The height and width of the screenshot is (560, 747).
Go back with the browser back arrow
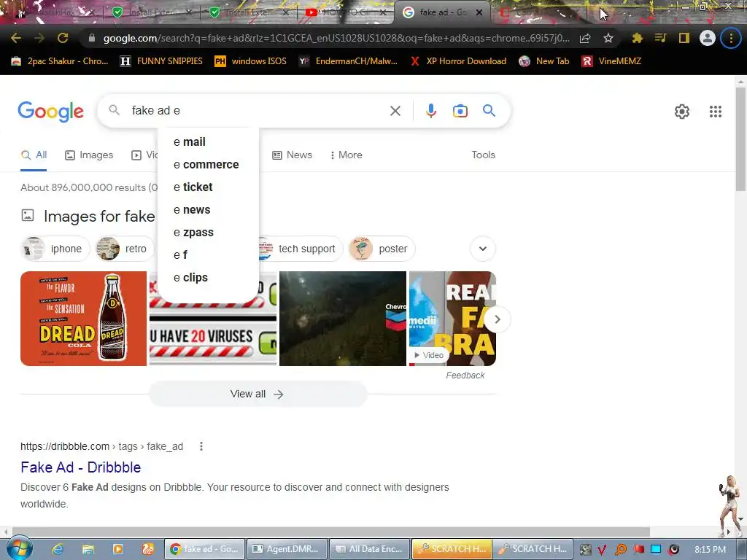(16, 38)
